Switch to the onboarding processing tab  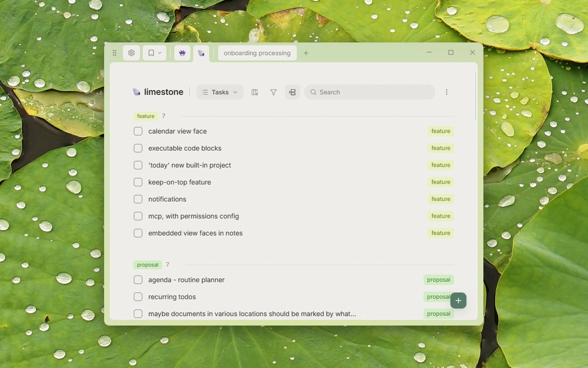coord(257,53)
